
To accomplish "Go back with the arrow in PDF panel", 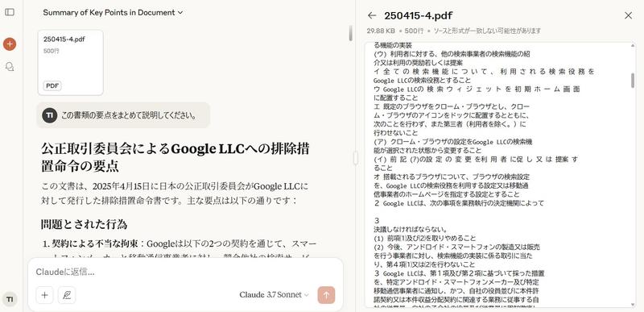I will pos(372,15).
